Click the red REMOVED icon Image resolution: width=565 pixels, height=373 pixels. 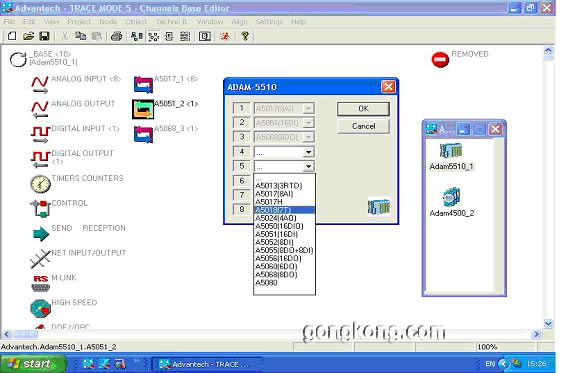440,59
